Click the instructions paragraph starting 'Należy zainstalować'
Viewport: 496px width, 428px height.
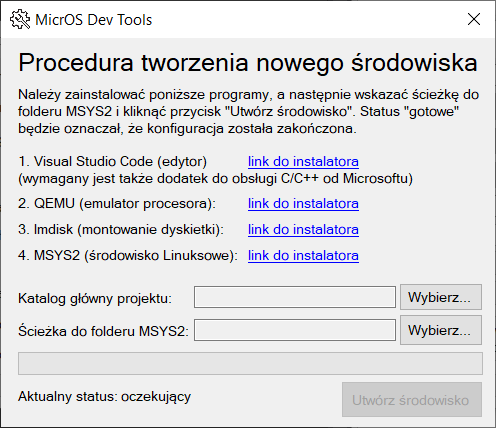(248, 111)
